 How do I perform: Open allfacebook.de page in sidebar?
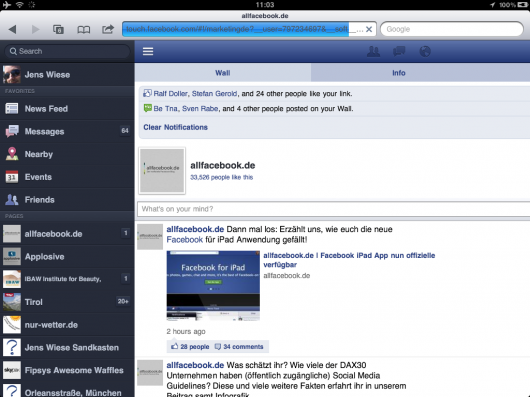coord(67,234)
